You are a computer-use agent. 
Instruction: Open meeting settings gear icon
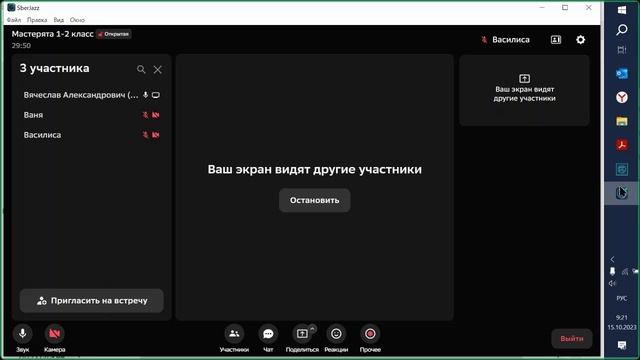[x=580, y=40]
